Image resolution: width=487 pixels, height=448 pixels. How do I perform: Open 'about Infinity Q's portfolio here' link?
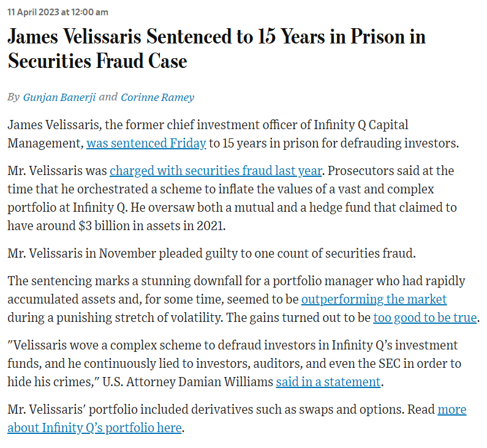(94, 428)
